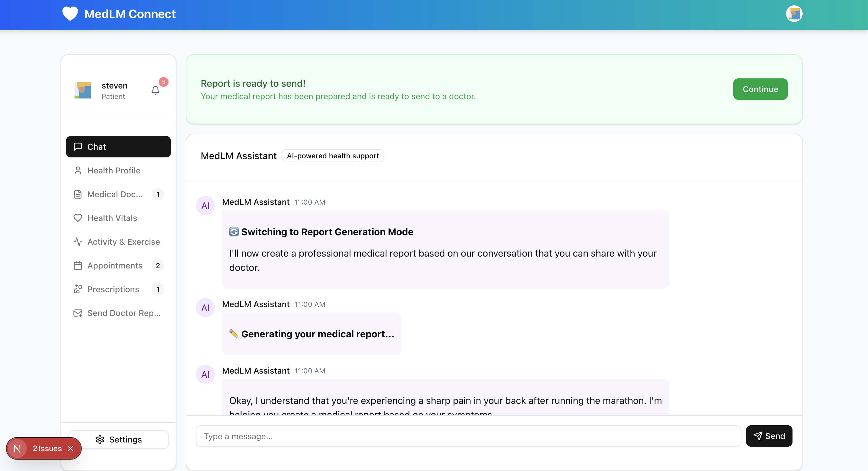
Task: Select Health Vitals in sidebar
Action: pyautogui.click(x=112, y=218)
